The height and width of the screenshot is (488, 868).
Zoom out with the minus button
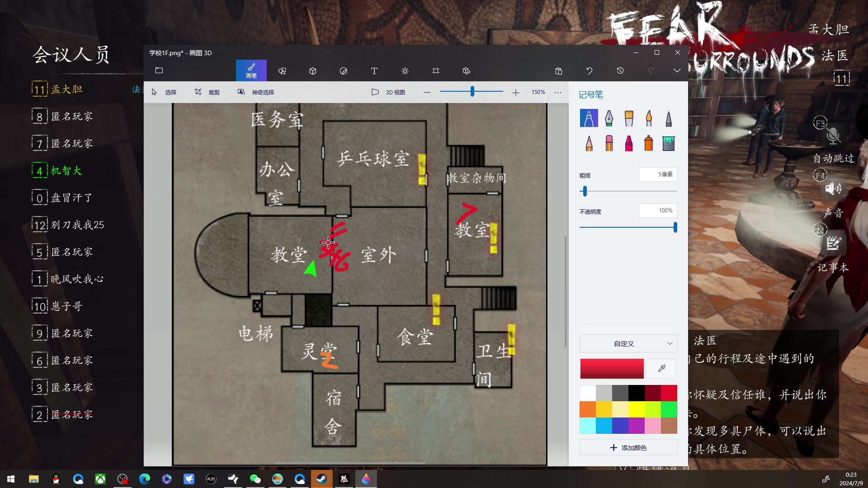[427, 92]
